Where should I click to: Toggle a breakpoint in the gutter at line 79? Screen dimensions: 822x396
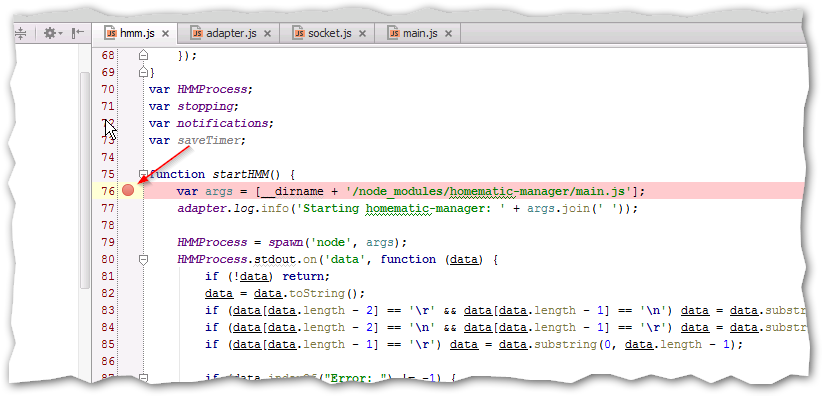point(128,242)
